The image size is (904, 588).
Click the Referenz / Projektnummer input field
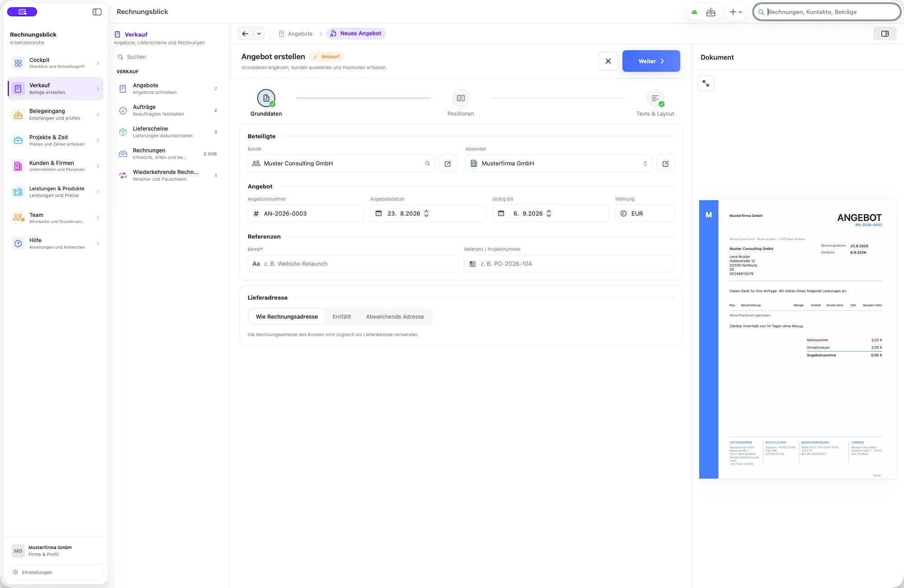(569, 264)
